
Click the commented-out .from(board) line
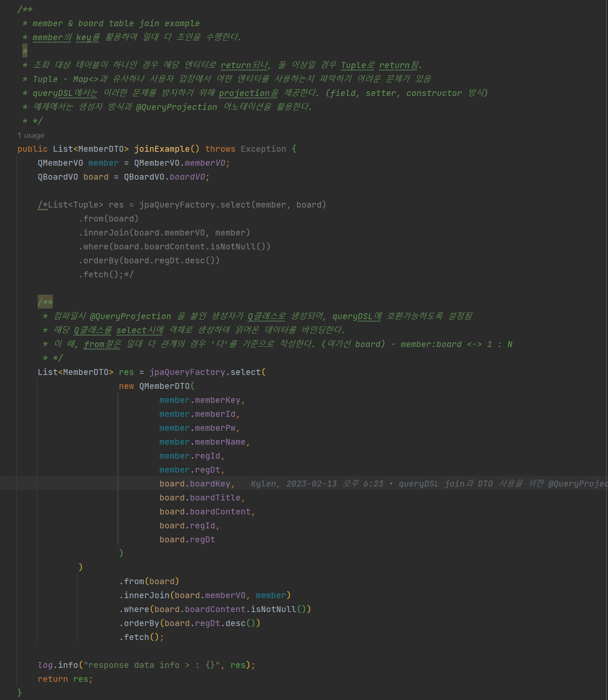109,219
